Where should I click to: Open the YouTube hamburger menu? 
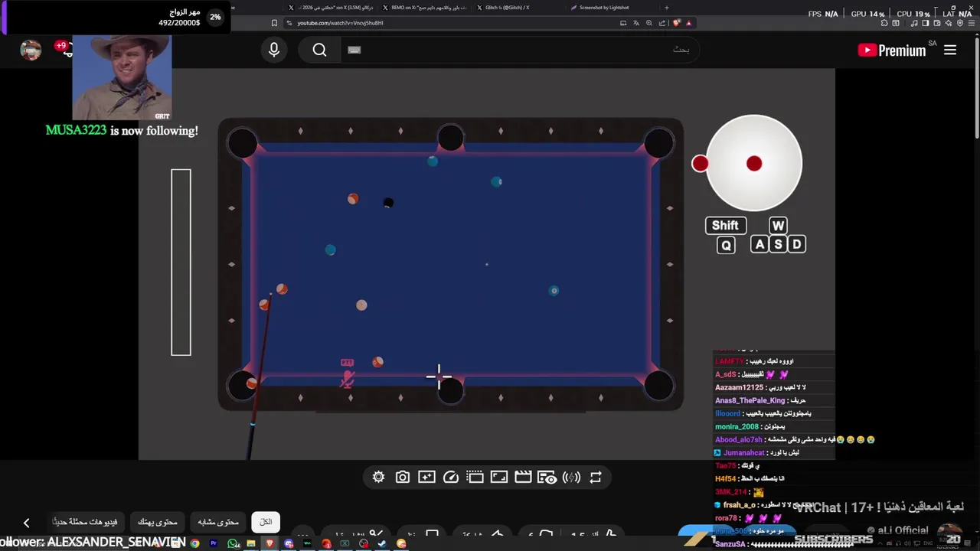tap(950, 50)
